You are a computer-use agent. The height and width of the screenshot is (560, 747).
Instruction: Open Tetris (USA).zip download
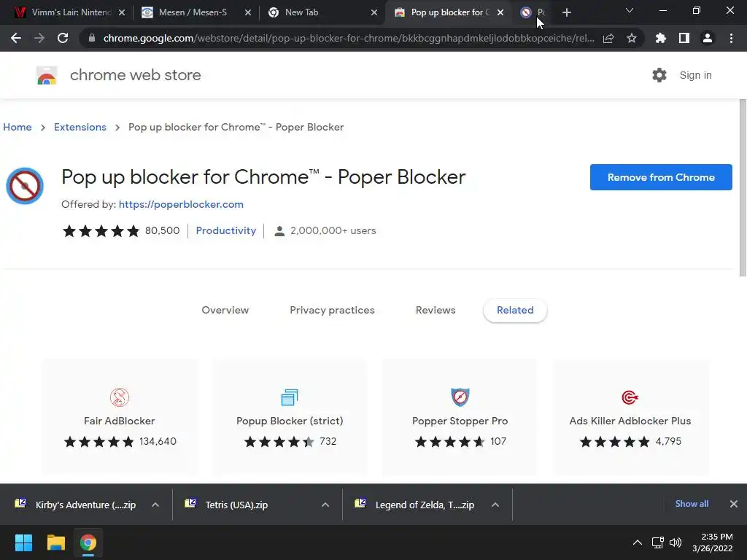(236, 505)
